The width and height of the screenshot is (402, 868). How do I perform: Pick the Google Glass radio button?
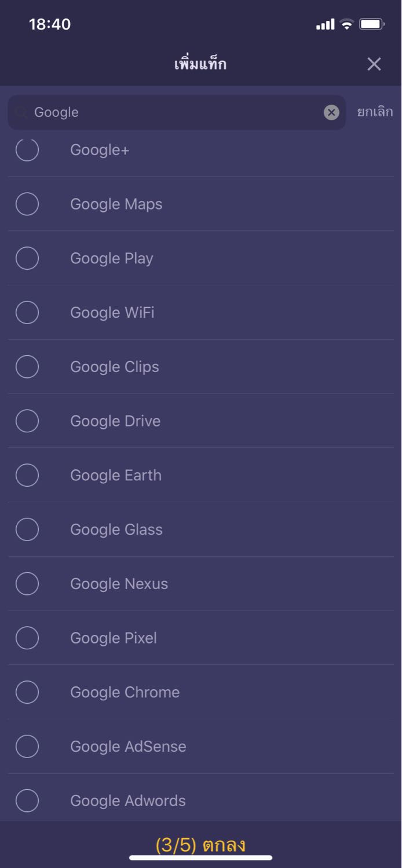pos(27,529)
